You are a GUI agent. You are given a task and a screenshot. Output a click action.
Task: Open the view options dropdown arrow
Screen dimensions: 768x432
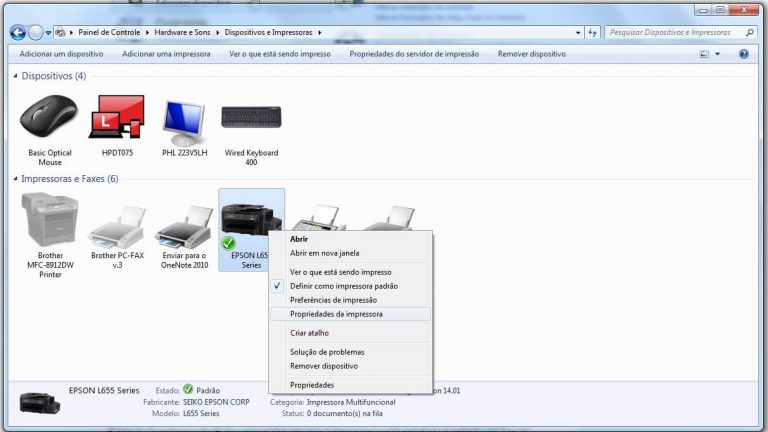click(x=717, y=54)
